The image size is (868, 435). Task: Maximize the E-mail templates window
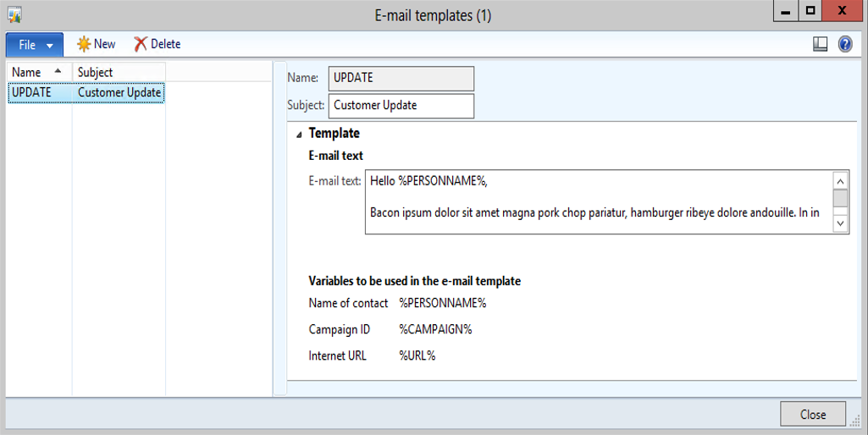[810, 12]
